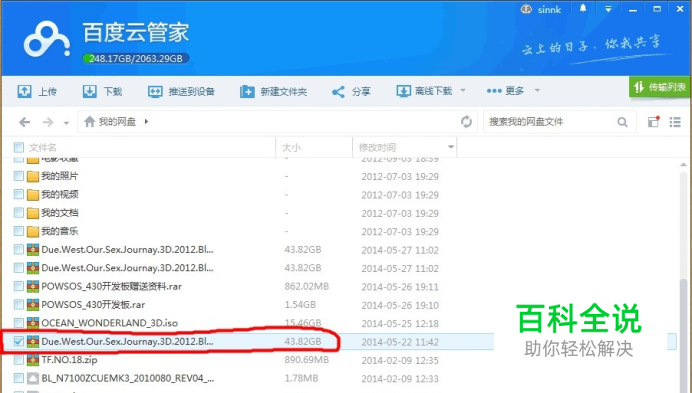Check box for POWSOS_430开发板赠送资料.rar
The height and width of the screenshot is (393, 692).
[19, 286]
